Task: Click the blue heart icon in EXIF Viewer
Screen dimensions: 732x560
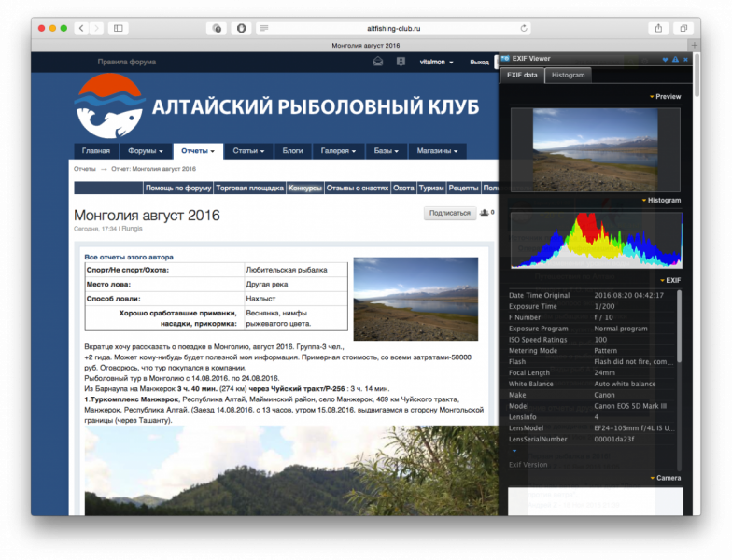Action: pos(665,60)
